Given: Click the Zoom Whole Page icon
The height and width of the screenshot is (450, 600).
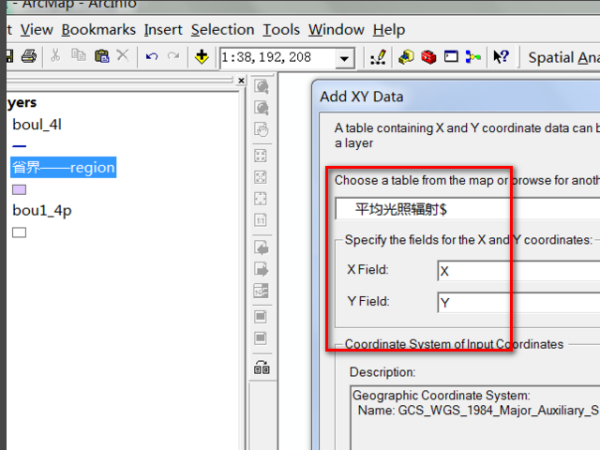Looking at the screenshot, I should point(261,199).
